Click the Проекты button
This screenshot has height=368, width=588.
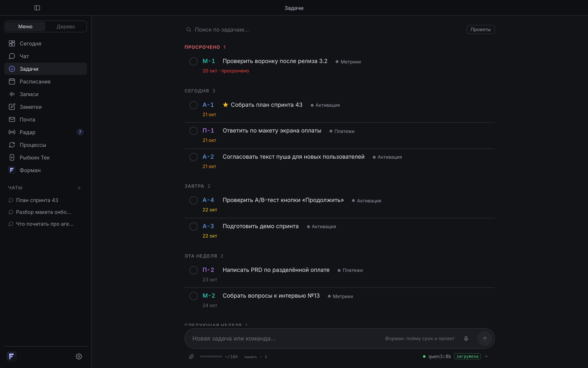pos(480,29)
